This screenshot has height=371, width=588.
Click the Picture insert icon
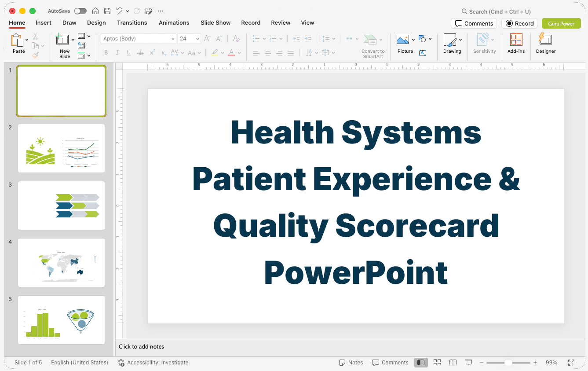(403, 40)
